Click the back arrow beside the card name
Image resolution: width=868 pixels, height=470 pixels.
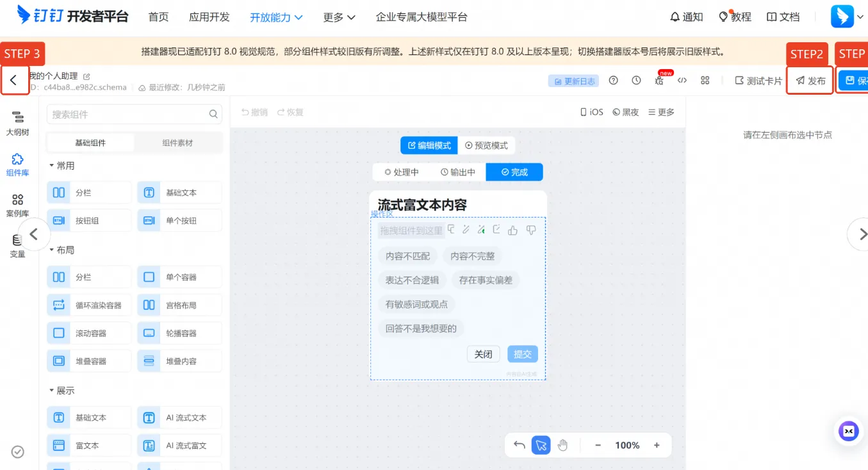click(x=13, y=81)
